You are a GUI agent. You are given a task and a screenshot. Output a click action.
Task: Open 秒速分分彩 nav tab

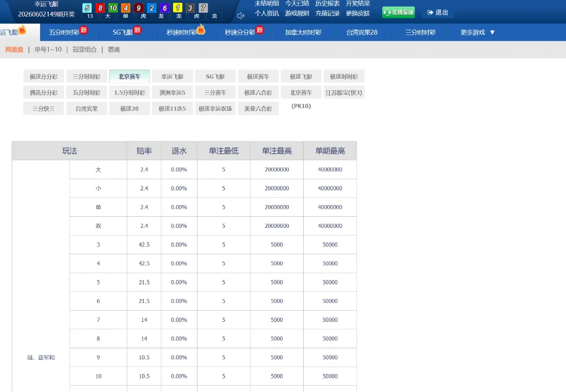pyautogui.click(x=244, y=32)
